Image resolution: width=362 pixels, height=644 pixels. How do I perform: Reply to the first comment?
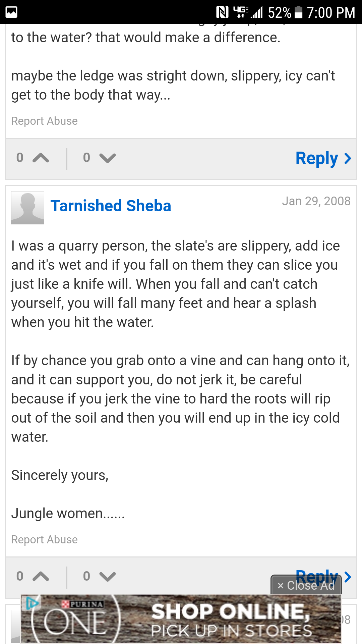click(317, 158)
